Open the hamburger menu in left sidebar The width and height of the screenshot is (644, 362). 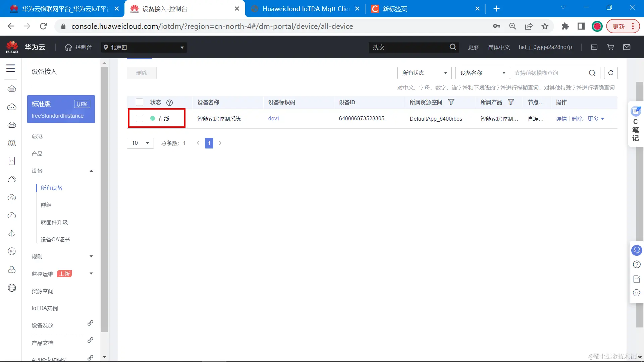point(11,68)
